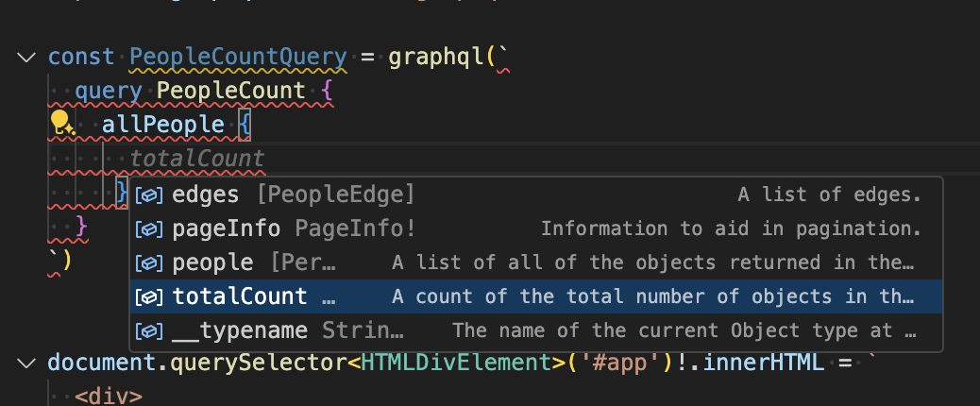
Task: Accept the highlighted totalCount suggestion
Action: 240,296
